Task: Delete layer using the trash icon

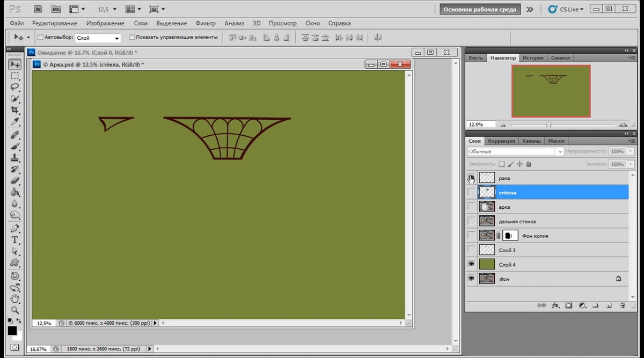Action: (622, 305)
